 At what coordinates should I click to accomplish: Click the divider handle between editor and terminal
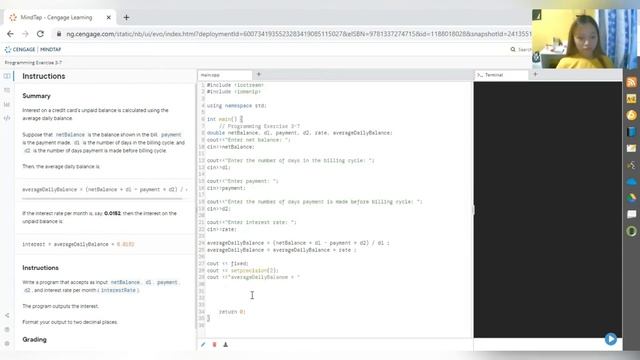tap(473, 210)
